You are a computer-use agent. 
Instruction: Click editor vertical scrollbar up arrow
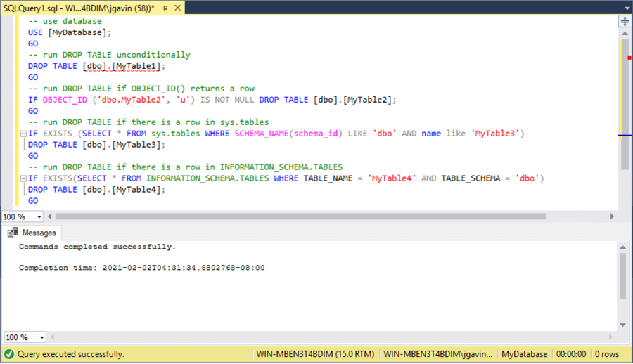(x=625, y=34)
